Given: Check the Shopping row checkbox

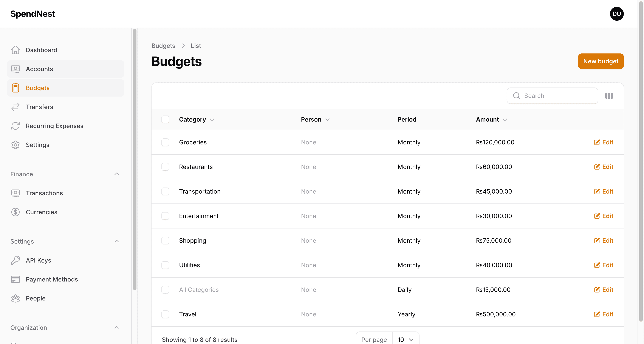Looking at the screenshot, I should click(165, 241).
